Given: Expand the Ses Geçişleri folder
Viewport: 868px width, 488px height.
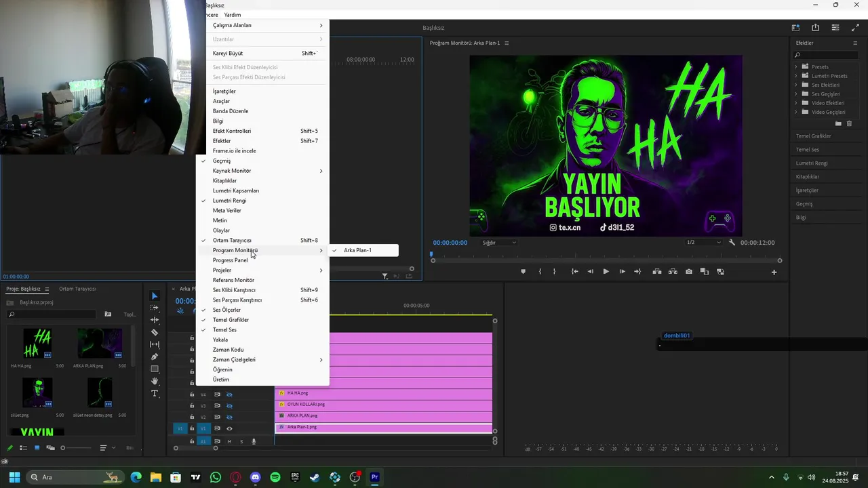Looking at the screenshot, I should (x=796, y=94).
